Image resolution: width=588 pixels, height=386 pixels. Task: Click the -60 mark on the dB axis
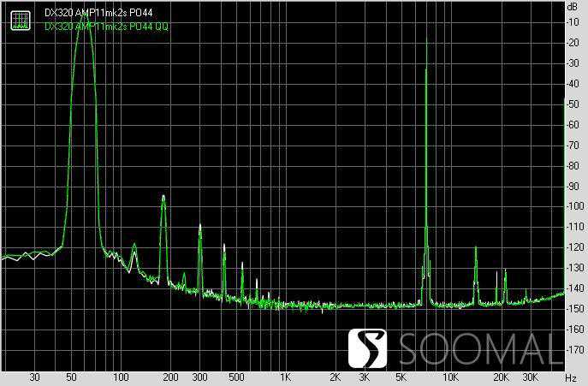pos(571,125)
